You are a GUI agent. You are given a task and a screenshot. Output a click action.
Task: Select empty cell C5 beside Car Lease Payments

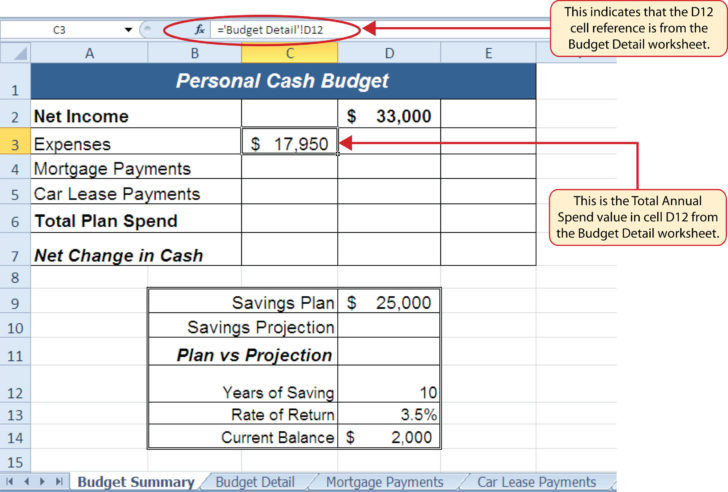[x=290, y=191]
